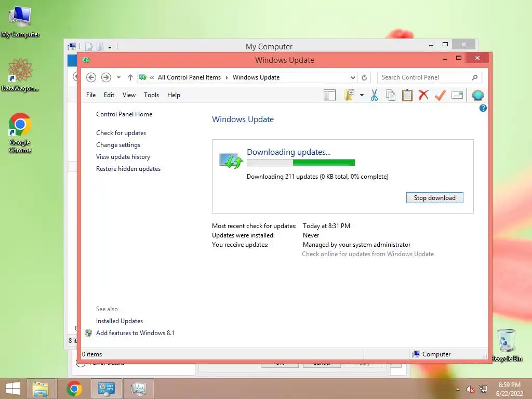Open the File menu
The width and height of the screenshot is (532, 399).
[x=91, y=95]
